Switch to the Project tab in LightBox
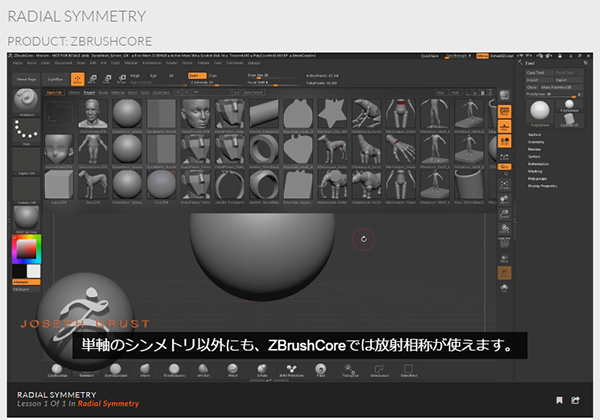 point(92,91)
